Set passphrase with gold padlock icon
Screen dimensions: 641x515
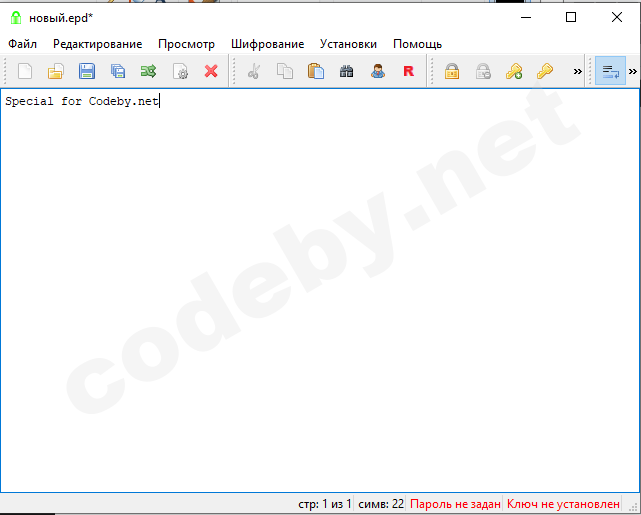pos(452,72)
